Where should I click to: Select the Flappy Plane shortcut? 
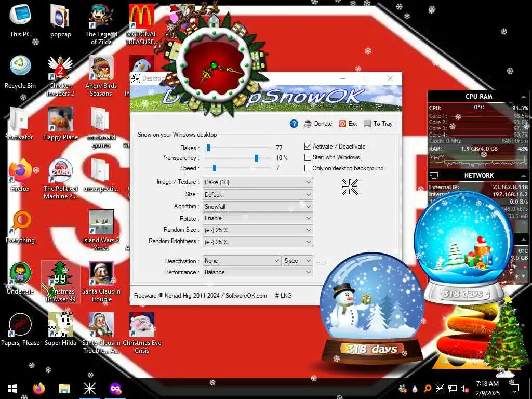click(60, 124)
